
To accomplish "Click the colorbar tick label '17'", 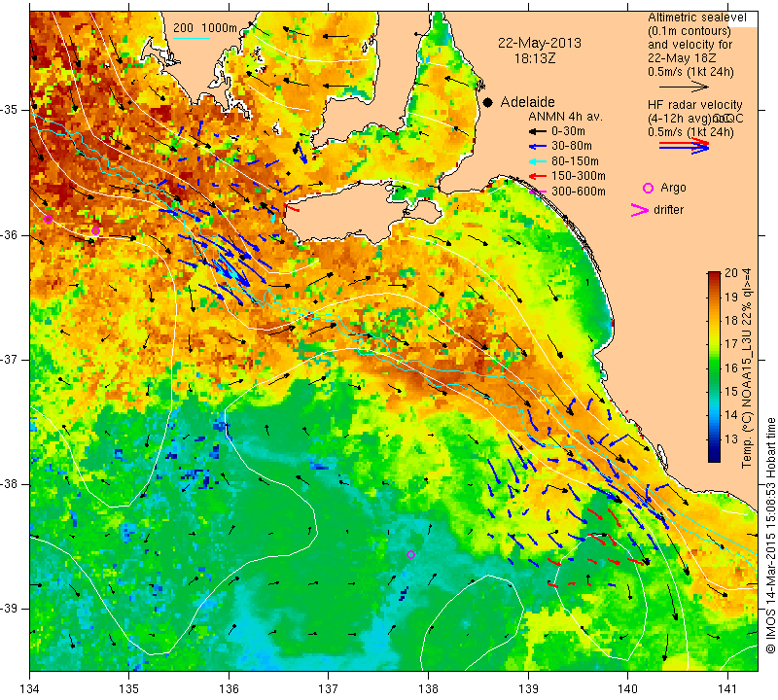I will (731, 344).
